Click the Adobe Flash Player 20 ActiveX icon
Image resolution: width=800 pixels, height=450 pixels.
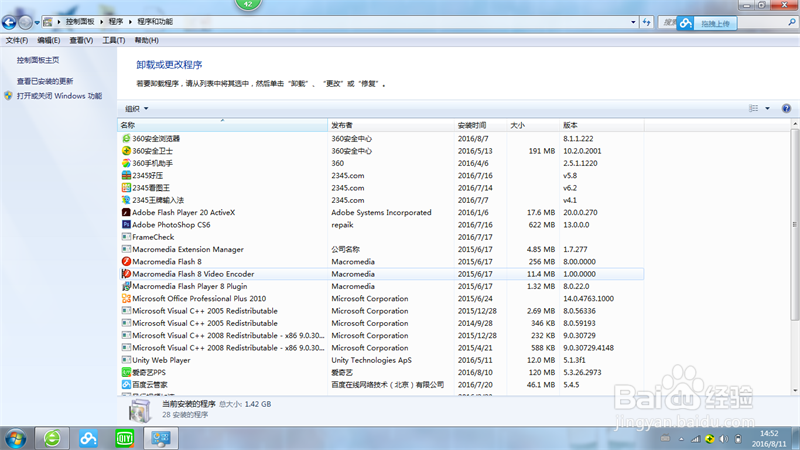pos(126,212)
